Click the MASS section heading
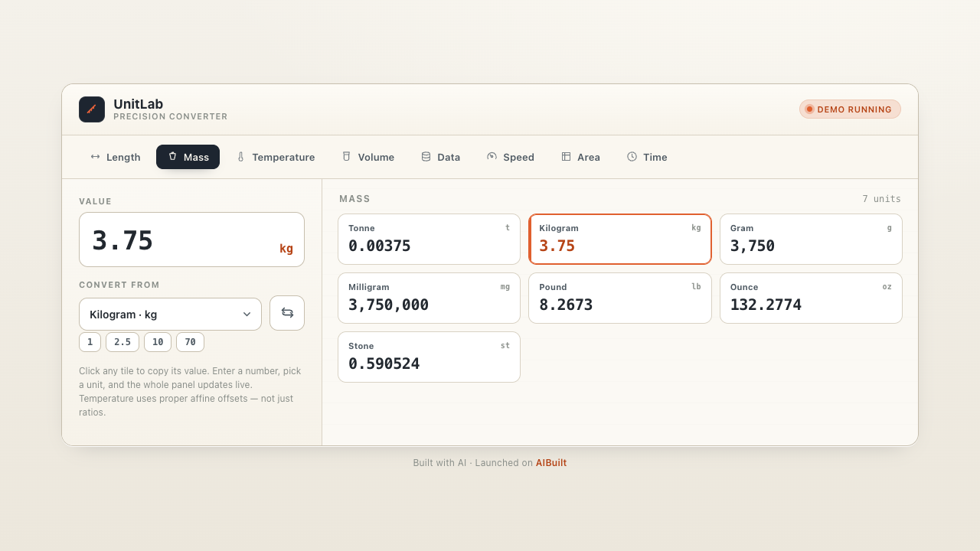The image size is (980, 551). pos(354,199)
